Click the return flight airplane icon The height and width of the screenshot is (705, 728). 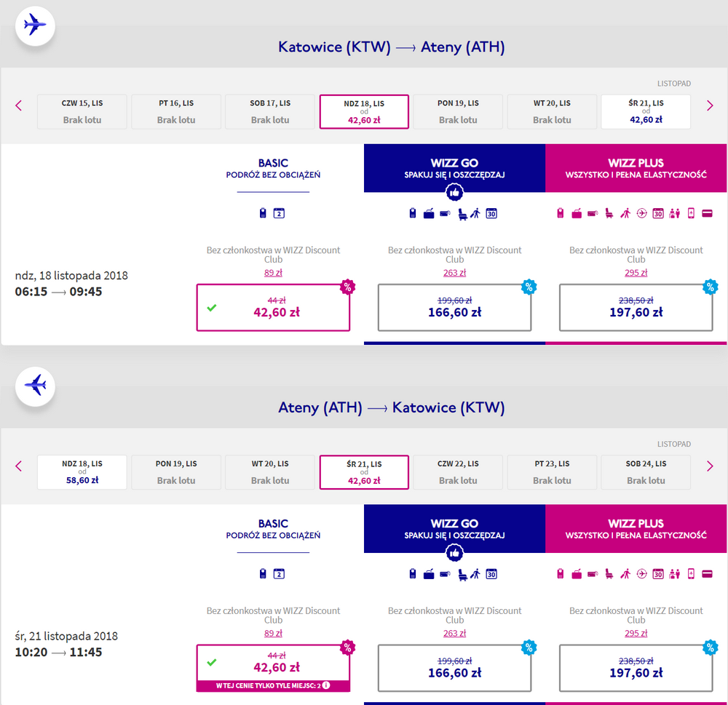pos(35,386)
